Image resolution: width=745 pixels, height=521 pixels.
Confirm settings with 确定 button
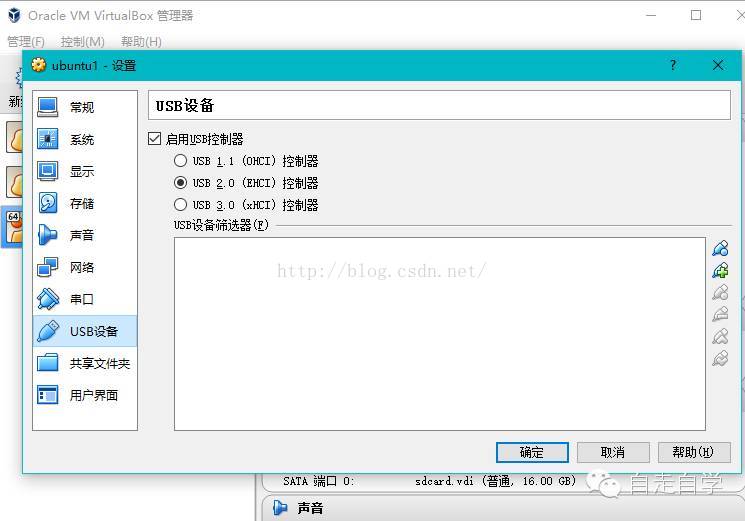532,452
